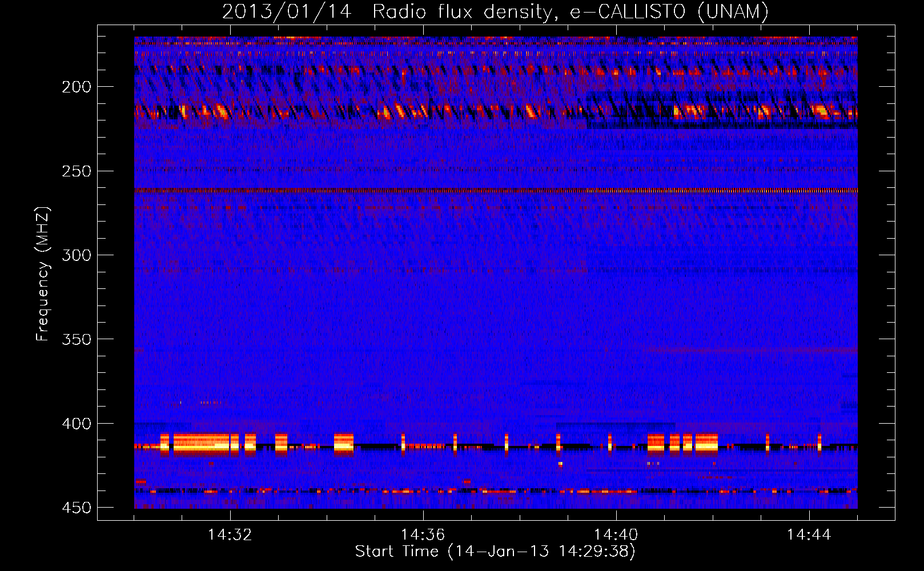Click the "Frequency (MHZ)" axis label

tap(43, 274)
